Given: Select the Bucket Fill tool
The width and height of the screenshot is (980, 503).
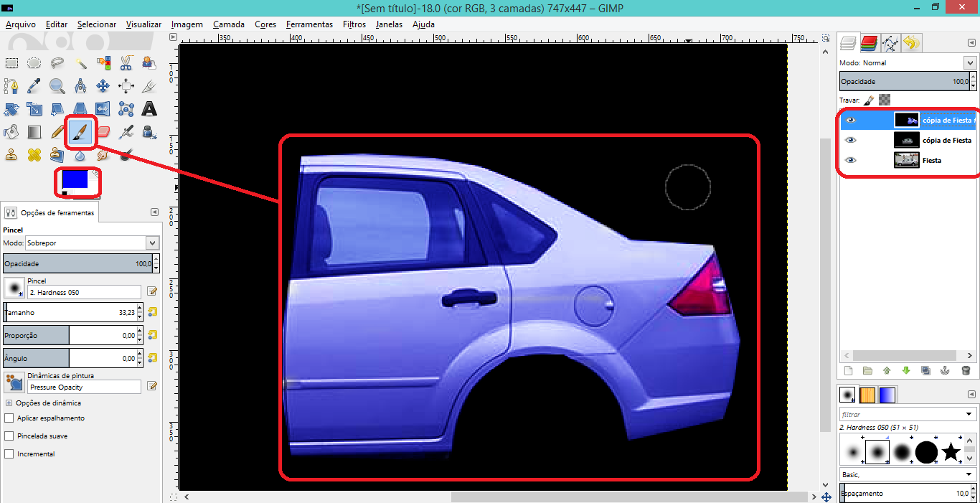Looking at the screenshot, I should tap(11, 132).
